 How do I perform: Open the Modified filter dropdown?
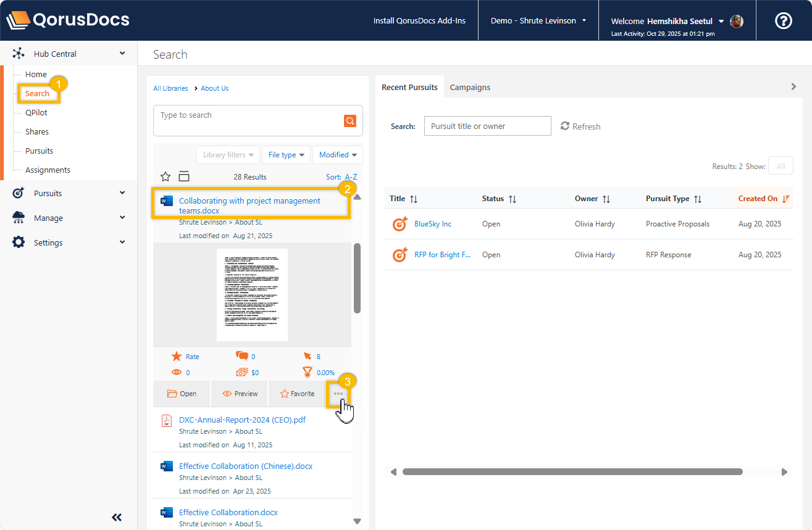click(337, 155)
